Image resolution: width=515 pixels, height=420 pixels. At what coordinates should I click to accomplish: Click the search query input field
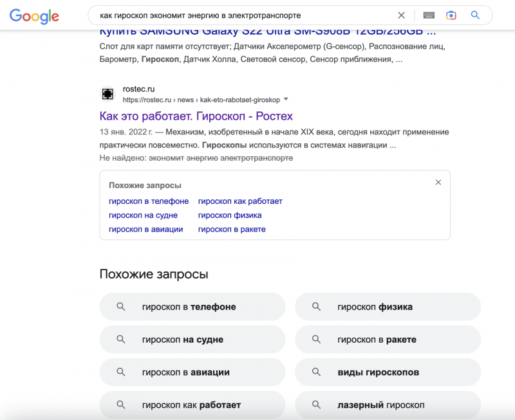(243, 15)
